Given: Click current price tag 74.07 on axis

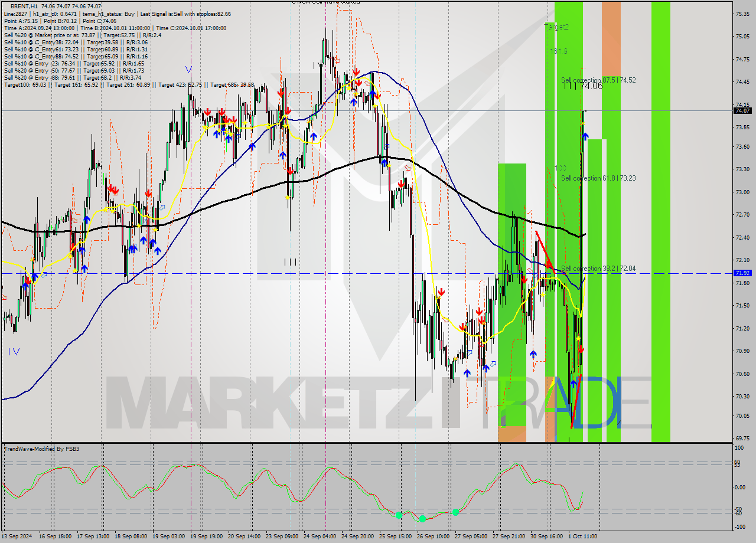Looking at the screenshot, I should 742,110.
